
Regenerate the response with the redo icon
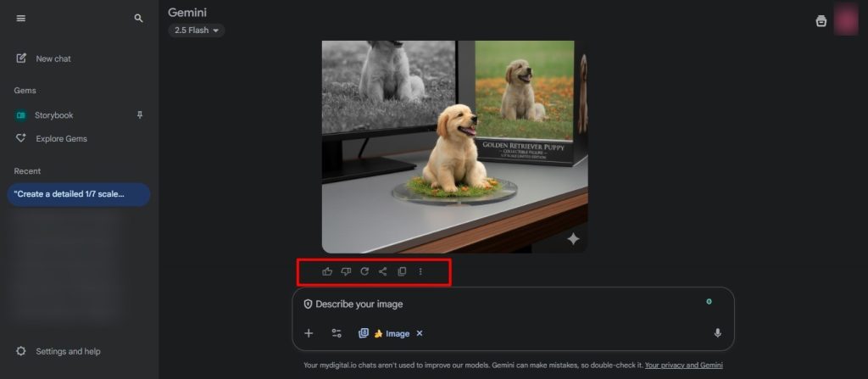pos(364,271)
